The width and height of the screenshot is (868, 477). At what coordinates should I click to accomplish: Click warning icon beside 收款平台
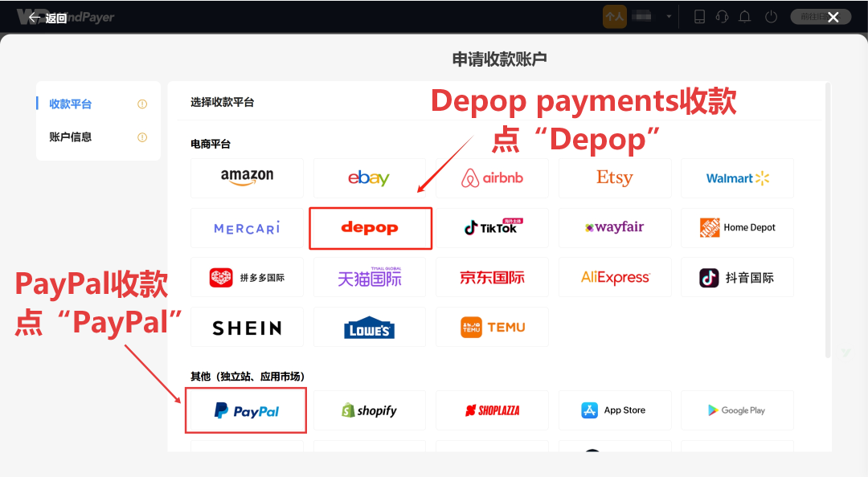tap(142, 104)
